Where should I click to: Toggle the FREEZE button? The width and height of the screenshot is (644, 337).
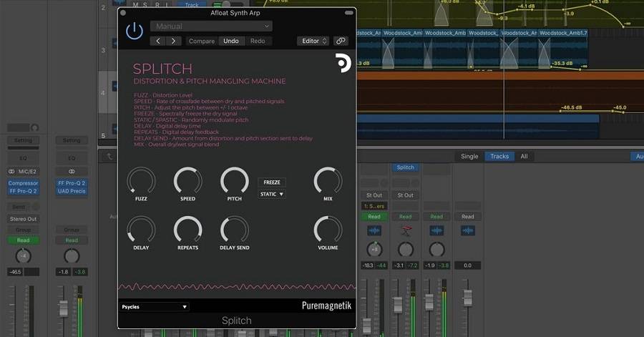(x=271, y=182)
